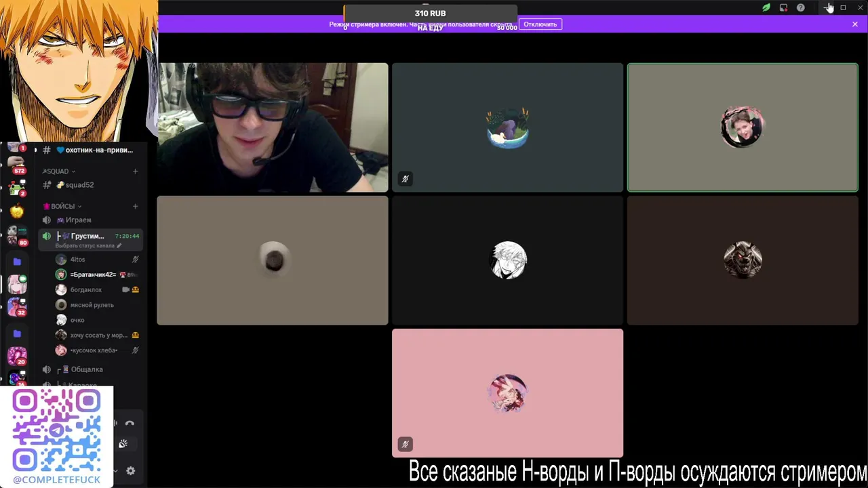Click the muted mic icon next to •кусочок хлеба•
The image size is (868, 488).
pyautogui.click(x=135, y=350)
